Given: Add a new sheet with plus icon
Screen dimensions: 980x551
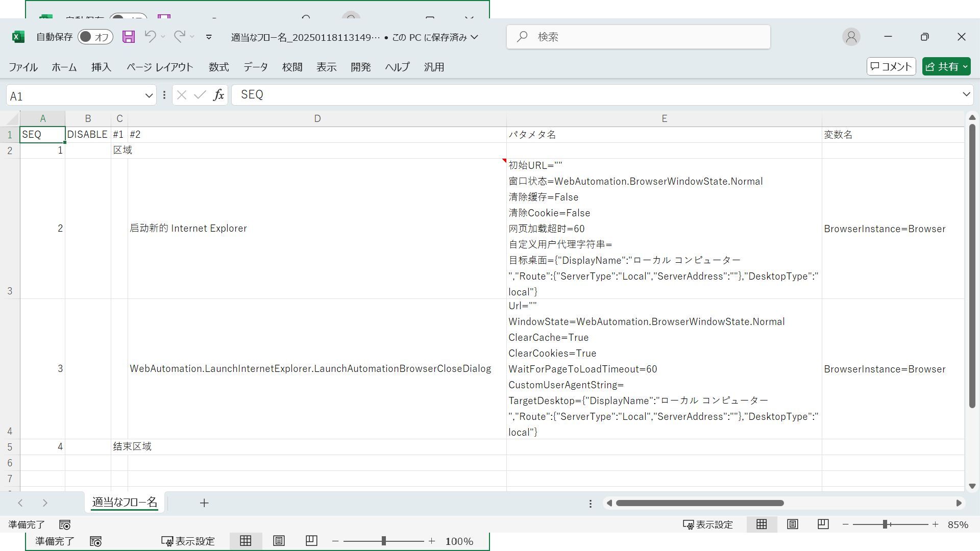Looking at the screenshot, I should (204, 503).
